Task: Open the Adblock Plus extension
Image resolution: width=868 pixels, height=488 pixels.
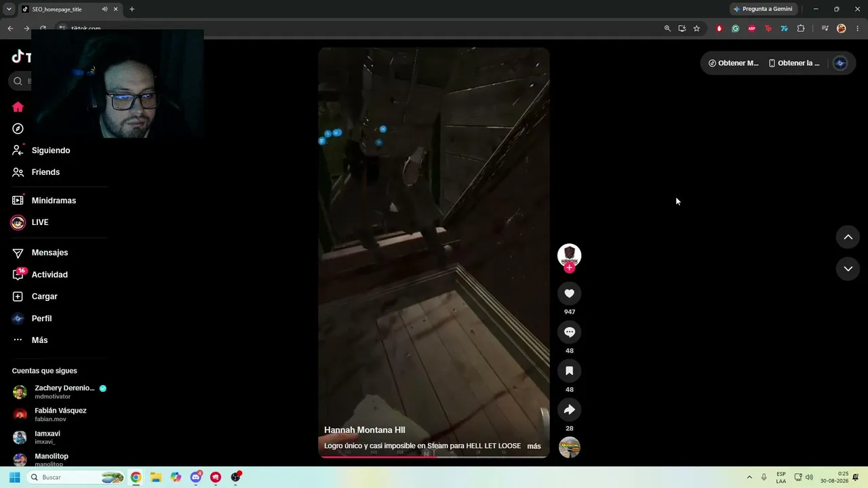Action: 752,28
